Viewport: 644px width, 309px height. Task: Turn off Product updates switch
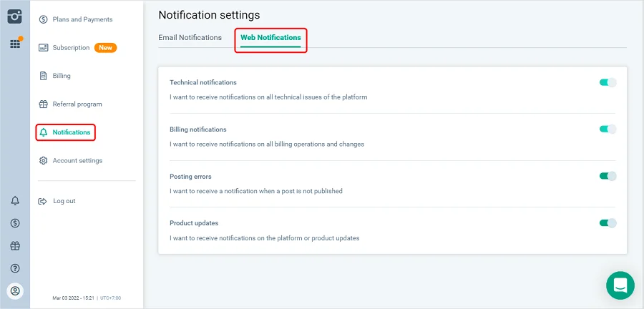(x=608, y=223)
